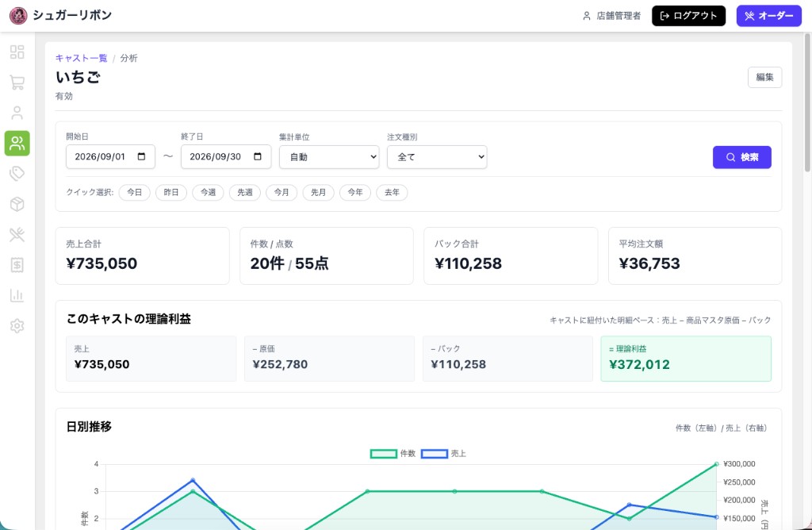This screenshot has width=812, height=530.
Task: Select the 先月 quick filter
Action: [x=319, y=192]
